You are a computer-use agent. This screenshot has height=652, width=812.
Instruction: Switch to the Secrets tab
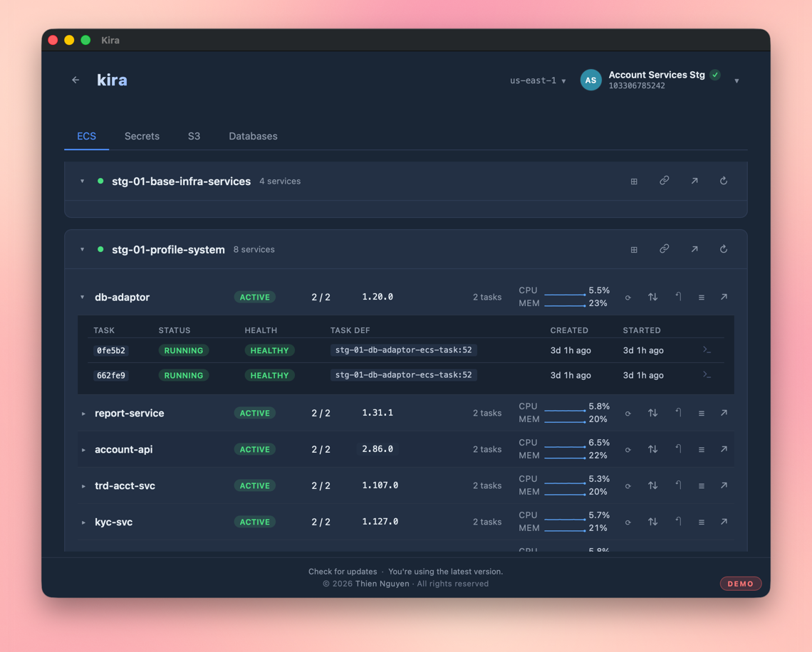(x=142, y=136)
